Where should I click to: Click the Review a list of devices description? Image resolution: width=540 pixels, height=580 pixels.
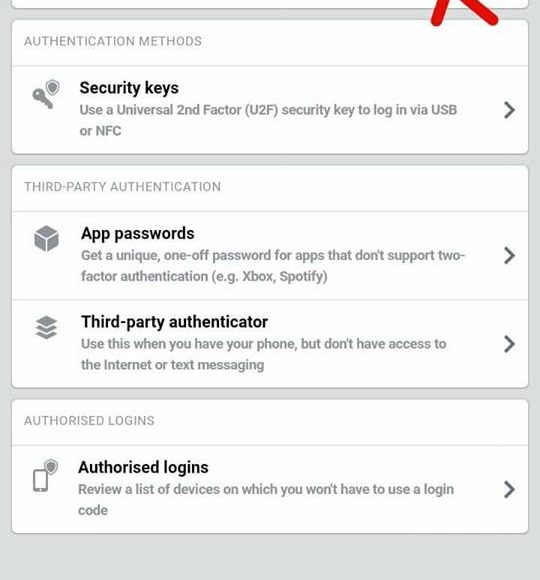click(266, 500)
